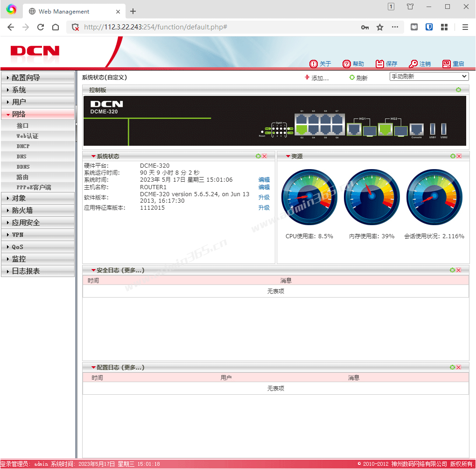Click 注销 logout key icon
476x469 pixels.
(413, 64)
